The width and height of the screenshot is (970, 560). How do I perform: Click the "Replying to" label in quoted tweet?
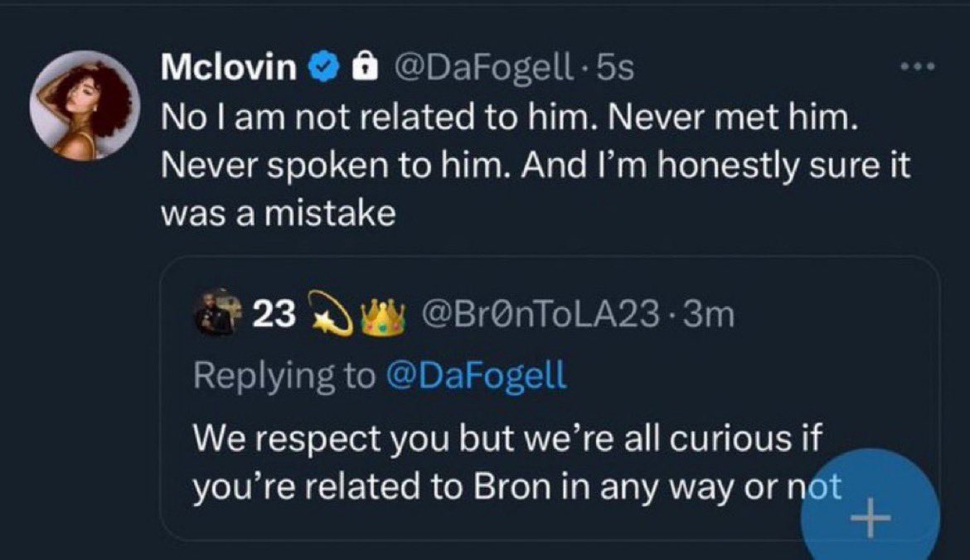(x=283, y=375)
